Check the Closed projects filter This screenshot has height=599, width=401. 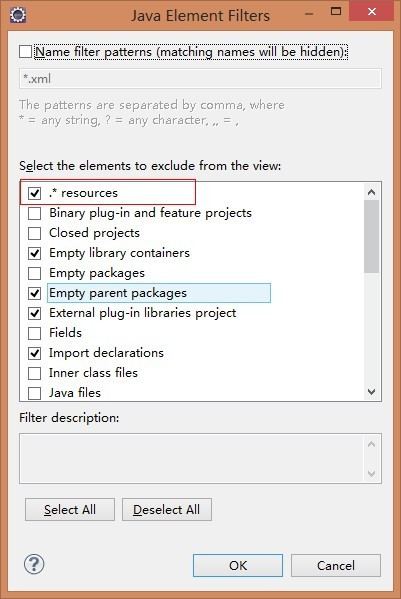(x=34, y=233)
